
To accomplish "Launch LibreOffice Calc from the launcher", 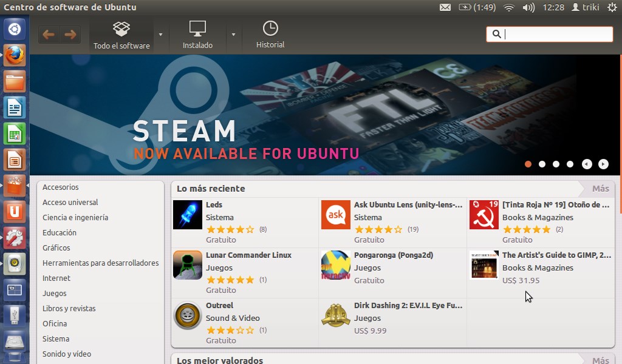I will [15, 133].
